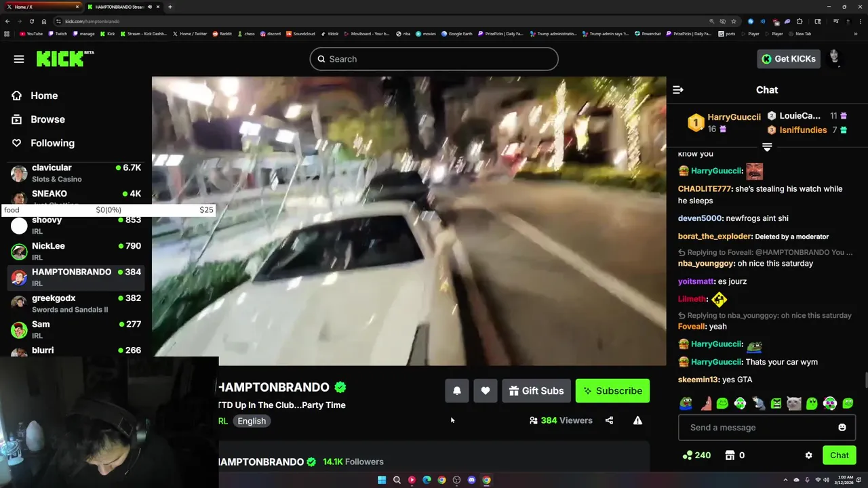The height and width of the screenshot is (488, 868).
Task: Follow the channel with the heart button
Action: [486, 390]
